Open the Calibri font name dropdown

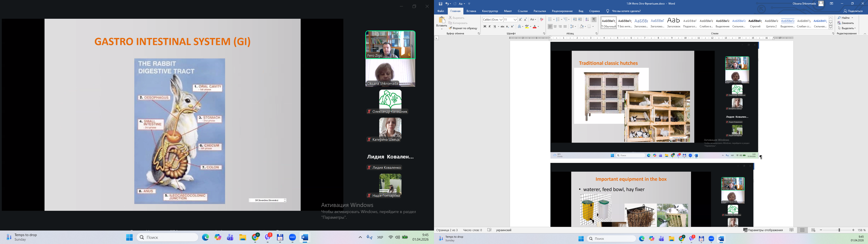coord(501,20)
